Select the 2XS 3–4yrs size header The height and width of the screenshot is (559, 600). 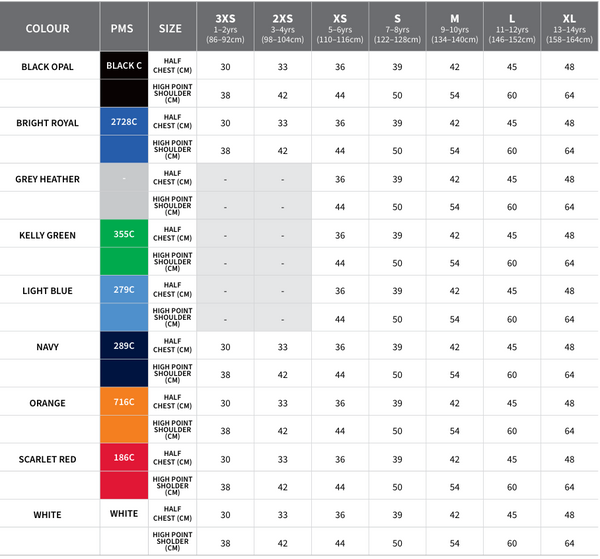coord(283,27)
